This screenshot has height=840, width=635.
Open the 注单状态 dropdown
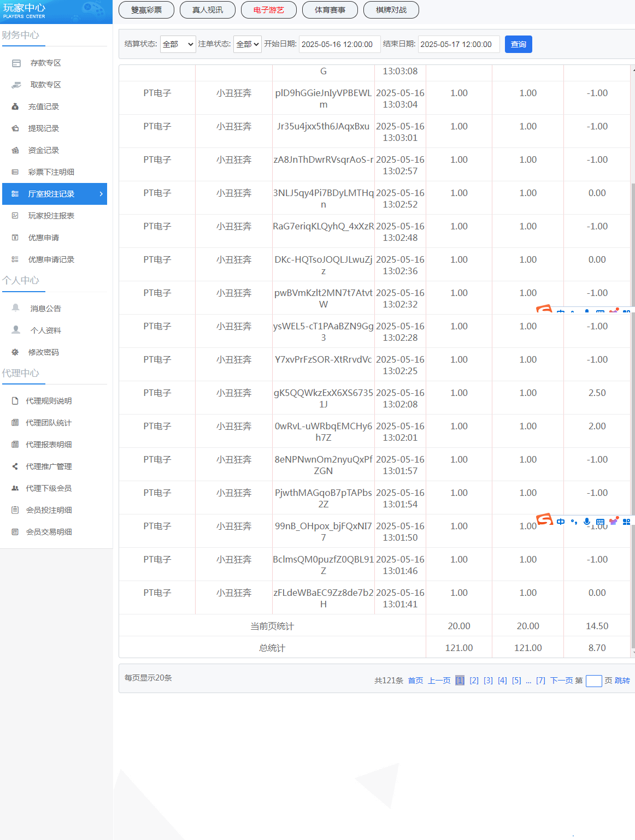[248, 44]
